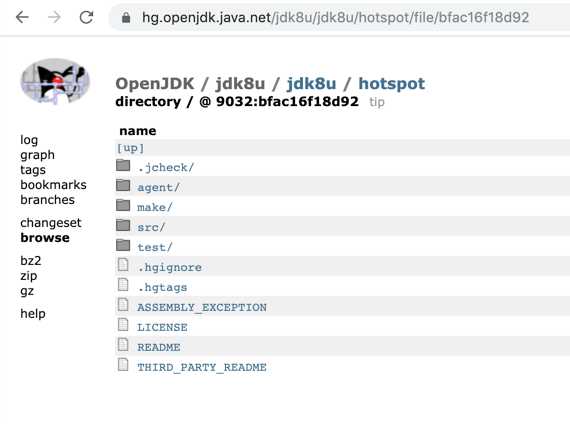Open the THIRD_PARTY_README file

[202, 367]
